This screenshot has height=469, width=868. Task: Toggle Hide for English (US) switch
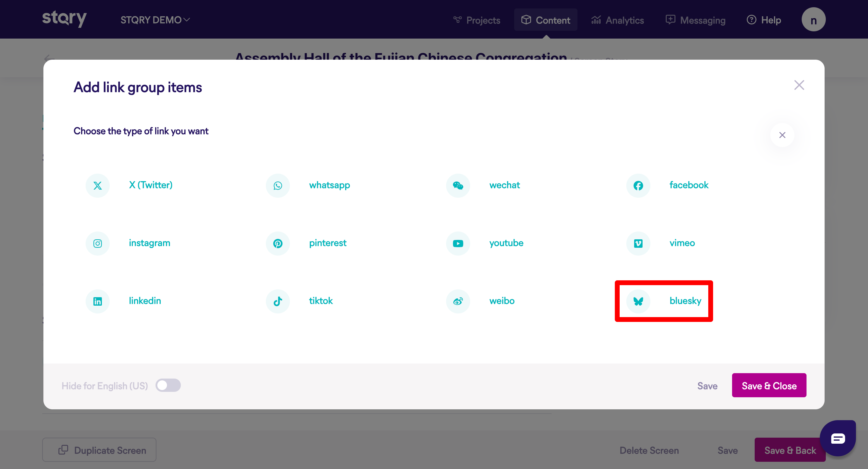tap(168, 386)
